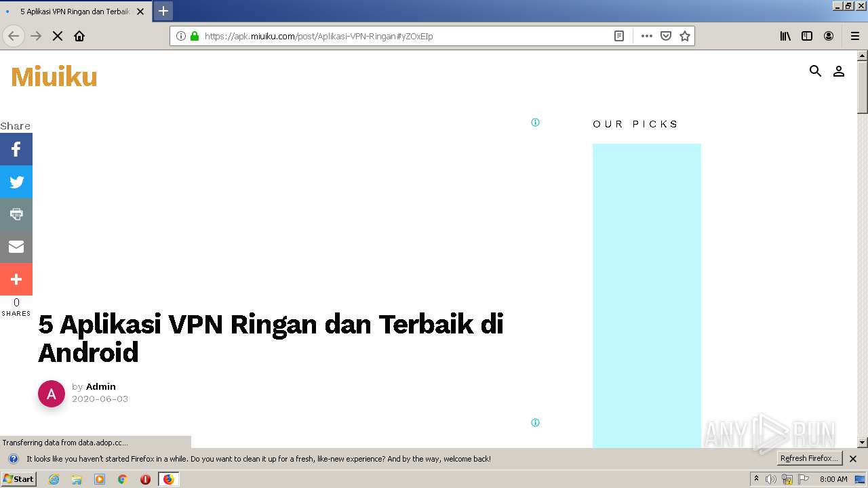The width and height of the screenshot is (868, 488).
Task: Launch the media player from the taskbar
Action: click(x=100, y=479)
